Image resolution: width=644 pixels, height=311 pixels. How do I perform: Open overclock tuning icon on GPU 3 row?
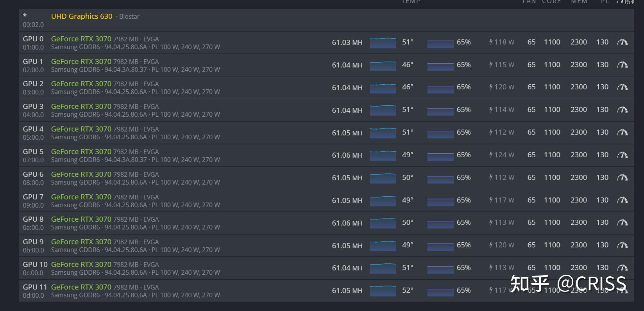coord(622,110)
